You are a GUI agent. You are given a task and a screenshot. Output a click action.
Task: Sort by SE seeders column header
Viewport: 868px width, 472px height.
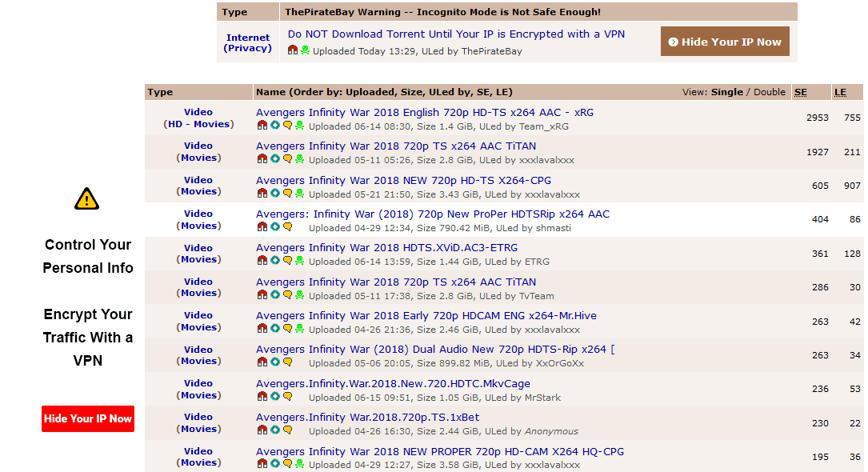pyautogui.click(x=801, y=92)
